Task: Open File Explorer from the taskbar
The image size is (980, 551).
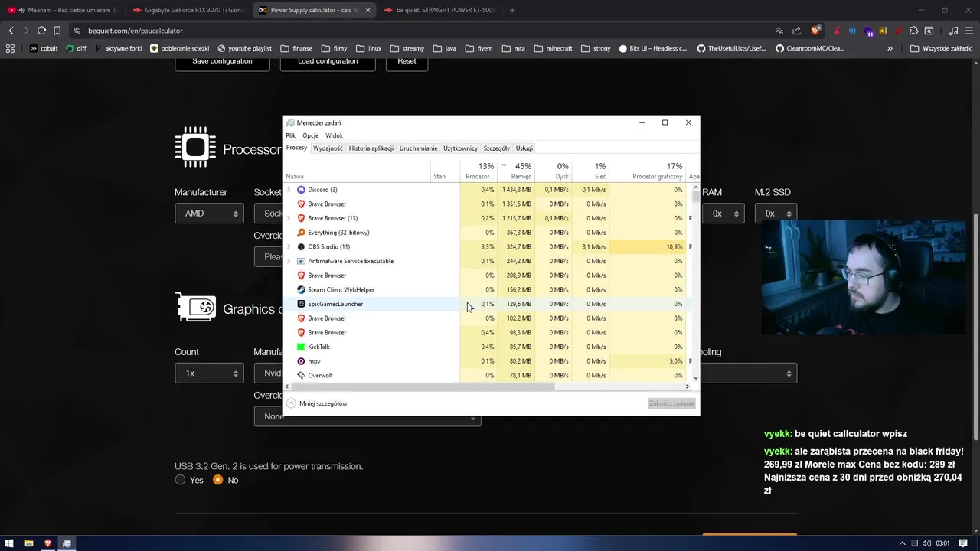Action: tap(29, 543)
